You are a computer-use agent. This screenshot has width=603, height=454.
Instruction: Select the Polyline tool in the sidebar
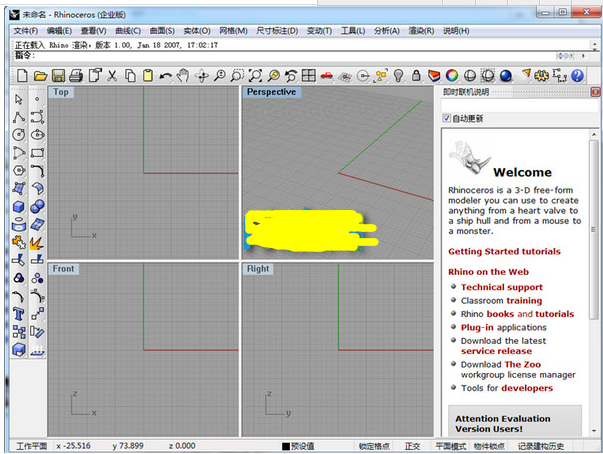(18, 117)
